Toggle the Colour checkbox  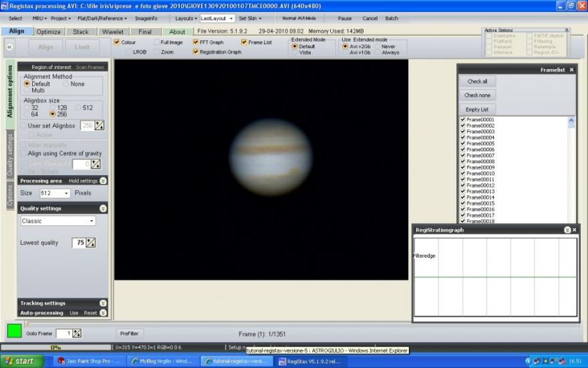coord(117,42)
